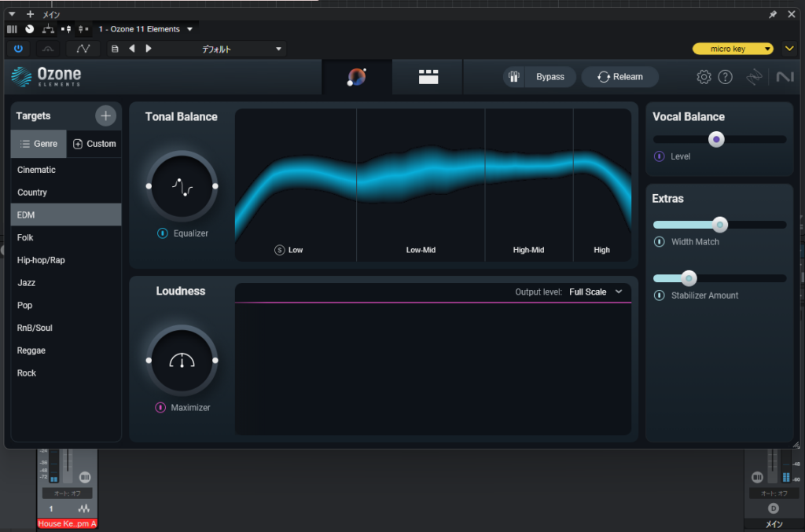Toggle the Maximizer power button
This screenshot has width=805, height=532.
click(160, 408)
